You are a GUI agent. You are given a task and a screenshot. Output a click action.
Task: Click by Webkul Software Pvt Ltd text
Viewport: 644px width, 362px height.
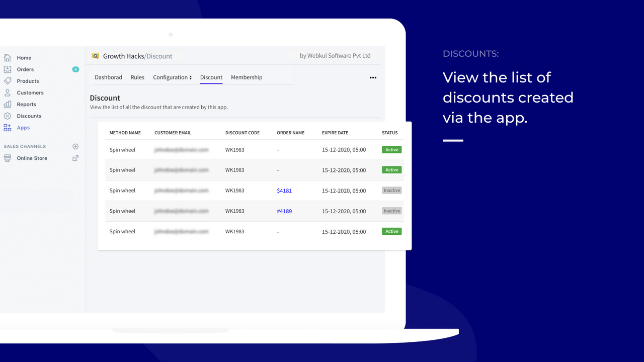pos(335,56)
